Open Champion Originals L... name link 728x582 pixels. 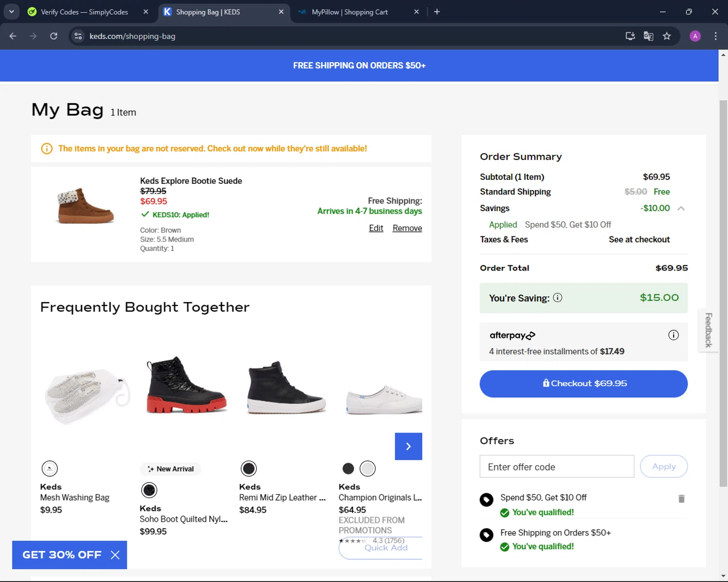(x=381, y=498)
